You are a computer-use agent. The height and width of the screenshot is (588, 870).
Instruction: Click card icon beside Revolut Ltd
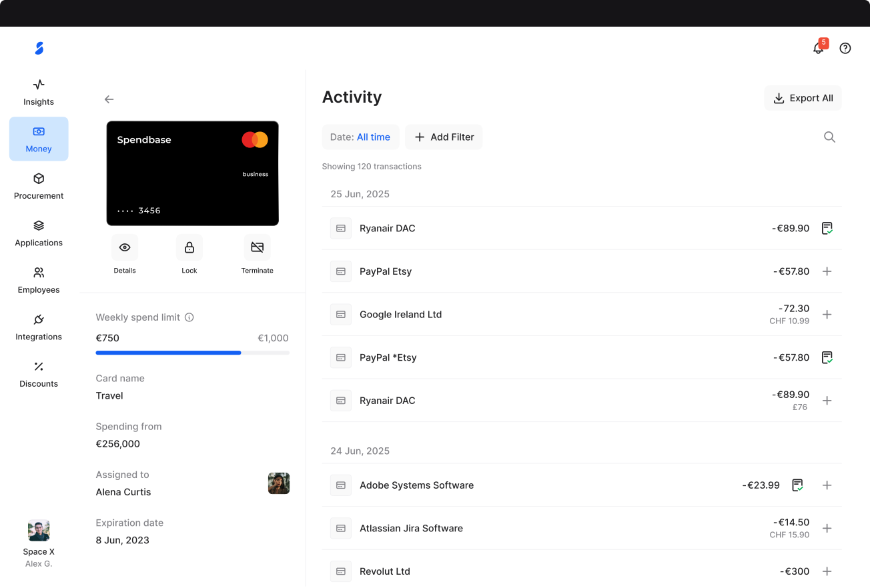click(x=341, y=571)
